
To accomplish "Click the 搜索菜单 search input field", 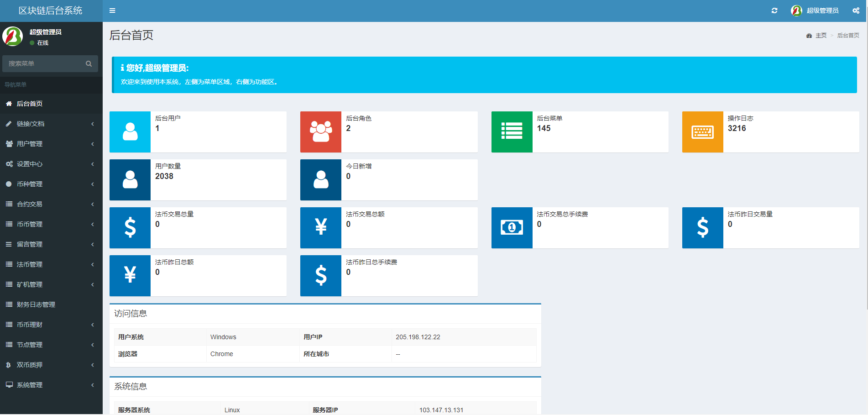I will coord(43,64).
